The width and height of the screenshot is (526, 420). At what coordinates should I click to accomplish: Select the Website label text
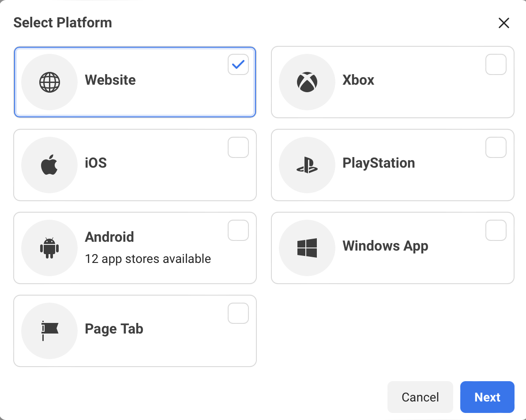point(110,80)
